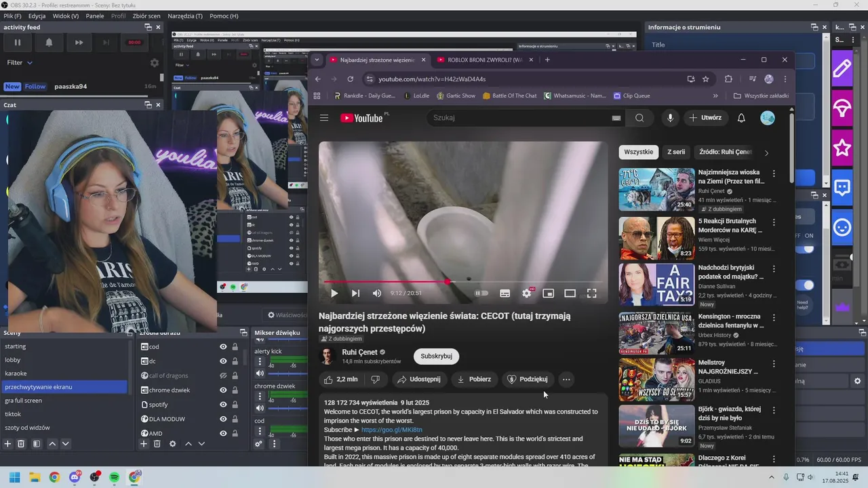Mute alerts with the bell icon
The width and height of the screenshot is (868, 488).
coord(49,42)
